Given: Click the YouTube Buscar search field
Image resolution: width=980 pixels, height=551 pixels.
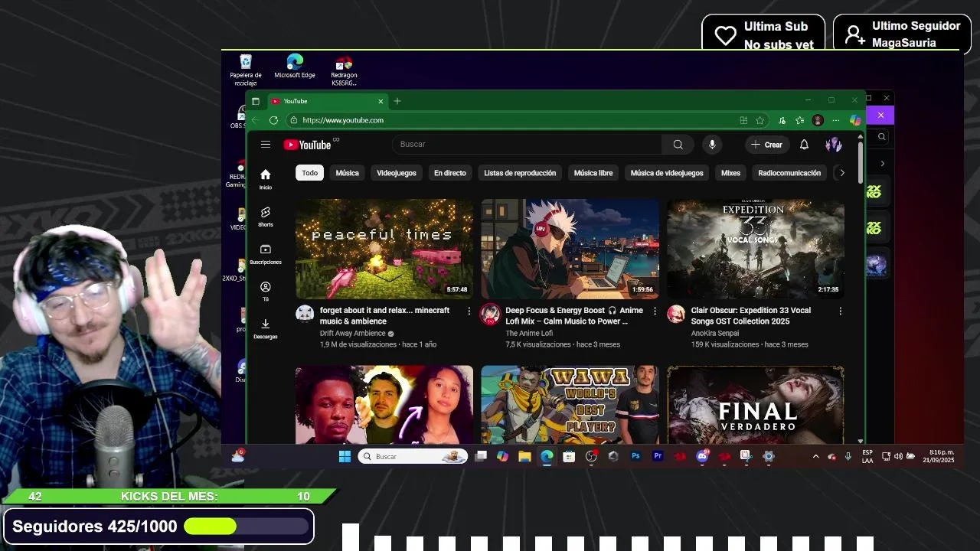Looking at the screenshot, I should click(527, 144).
